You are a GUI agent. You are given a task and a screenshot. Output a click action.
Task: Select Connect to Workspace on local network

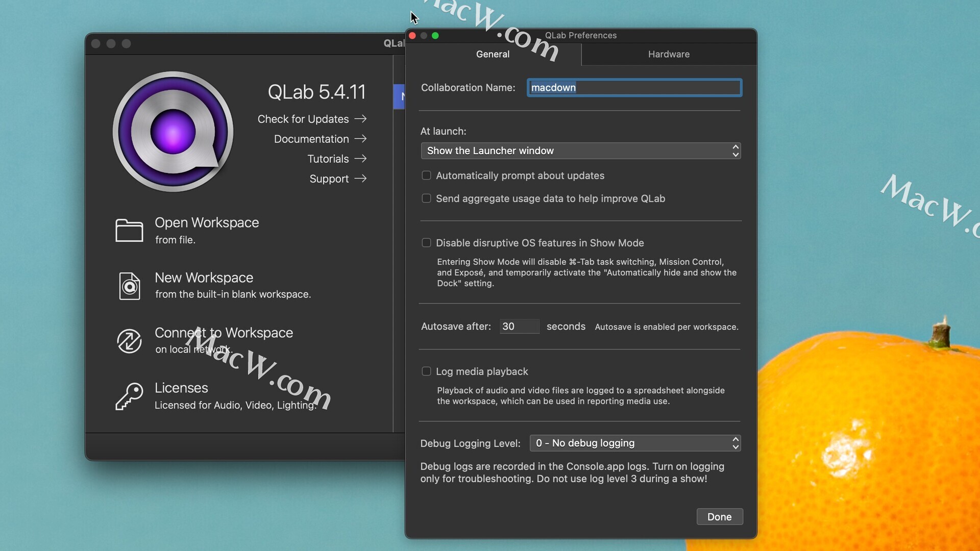pyautogui.click(x=224, y=340)
